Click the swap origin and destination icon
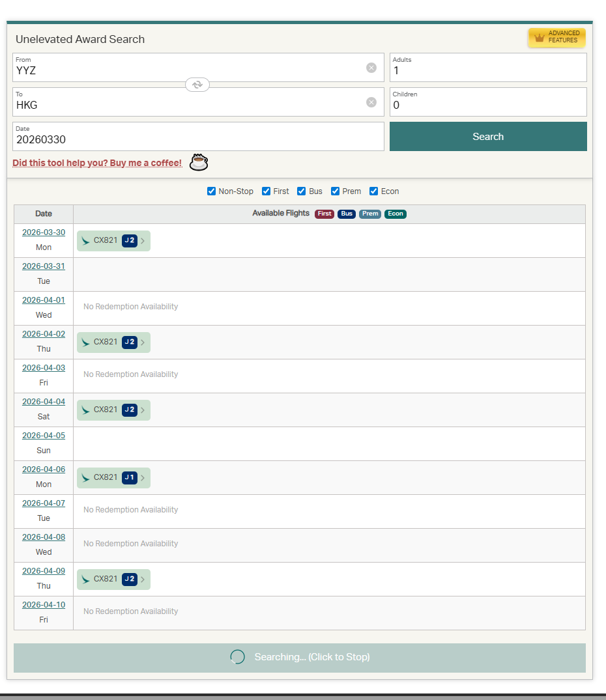This screenshot has height=700, width=606. (x=197, y=85)
